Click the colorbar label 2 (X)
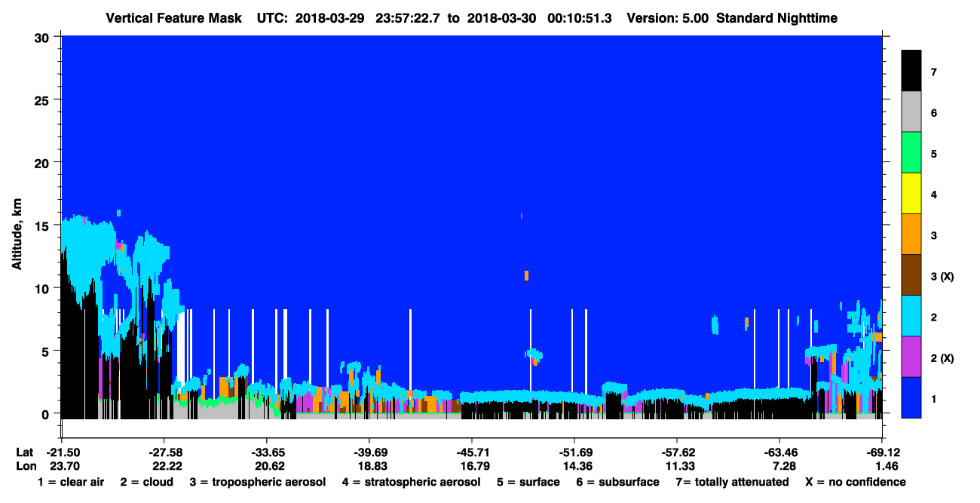This screenshot has width=980, height=503. tap(942, 357)
